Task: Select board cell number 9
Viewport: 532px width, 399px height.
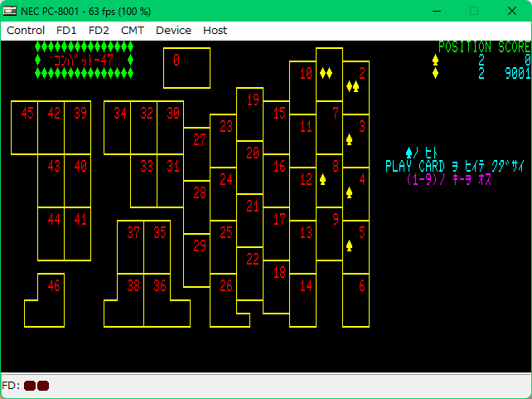Action: pos(329,234)
